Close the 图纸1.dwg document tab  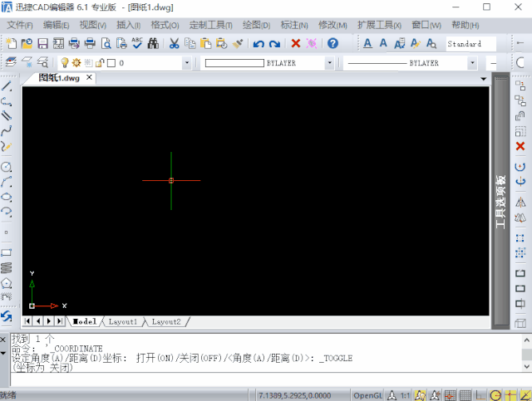(x=89, y=77)
